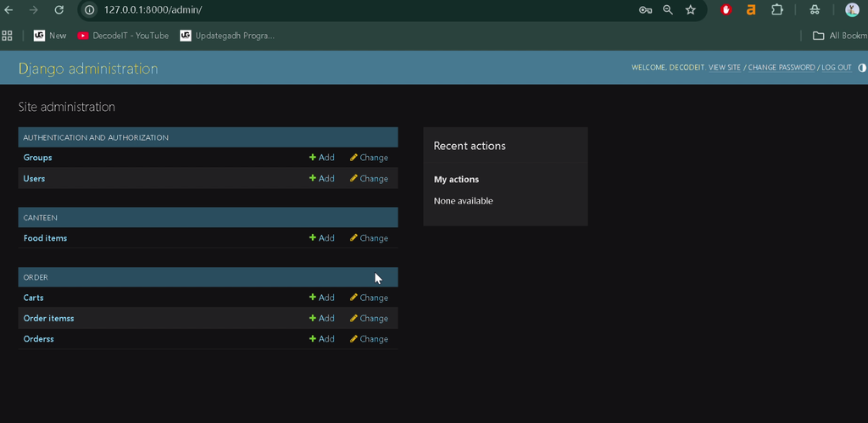This screenshot has height=423, width=868.
Task: Open the Order itemss model link
Action: (x=48, y=319)
